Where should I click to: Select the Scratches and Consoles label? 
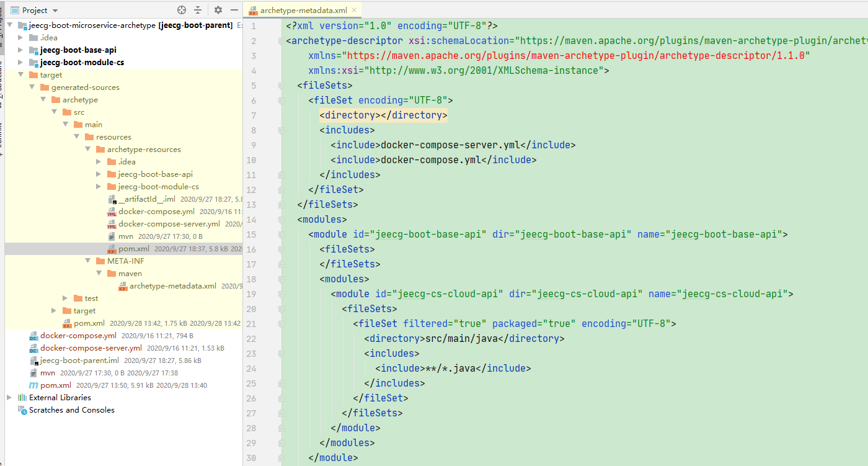pyautogui.click(x=72, y=410)
